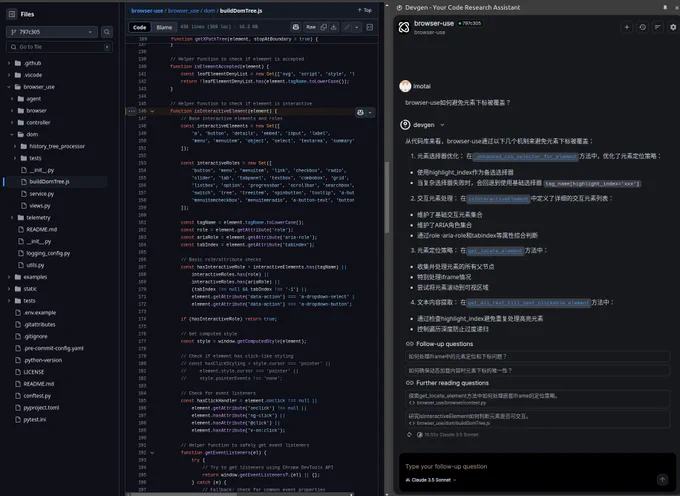Click the code pane vertical scrollbar
Screen dimensions: 680x496
pyautogui.click(x=387, y=197)
